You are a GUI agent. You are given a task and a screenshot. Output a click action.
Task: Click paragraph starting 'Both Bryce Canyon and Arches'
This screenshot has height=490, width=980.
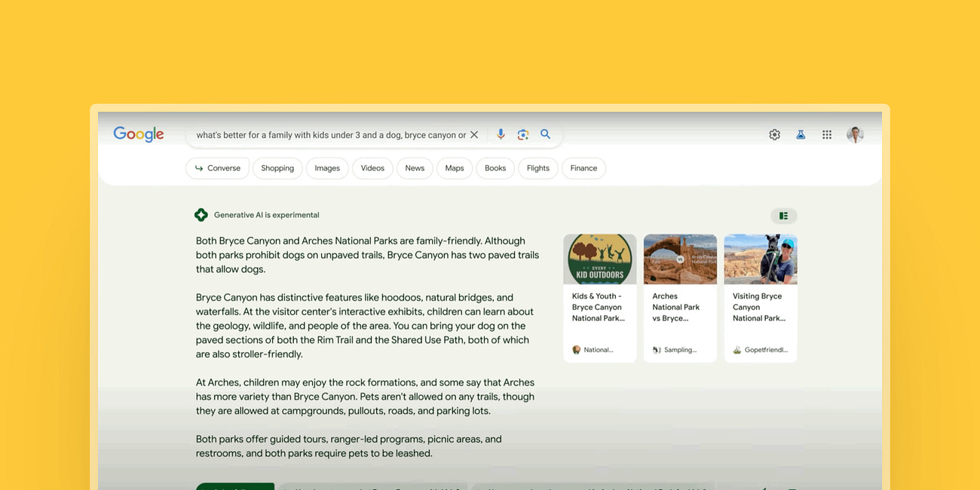368,255
